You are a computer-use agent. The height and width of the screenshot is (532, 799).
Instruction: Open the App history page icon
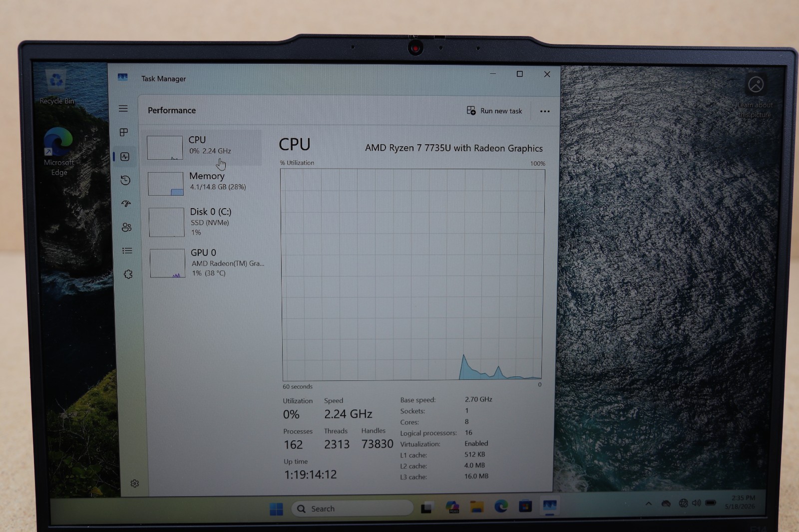pyautogui.click(x=125, y=180)
